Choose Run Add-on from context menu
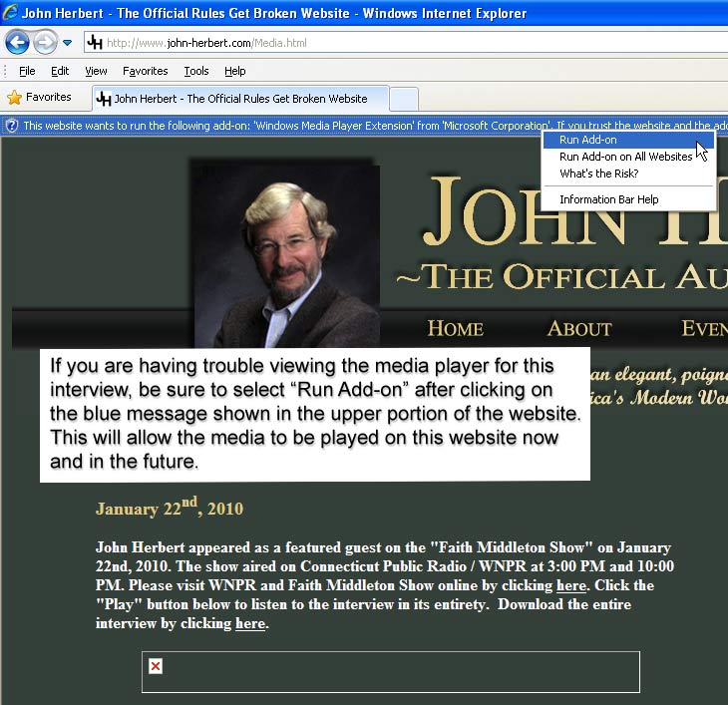Screen dimensions: 728x705 tap(587, 141)
